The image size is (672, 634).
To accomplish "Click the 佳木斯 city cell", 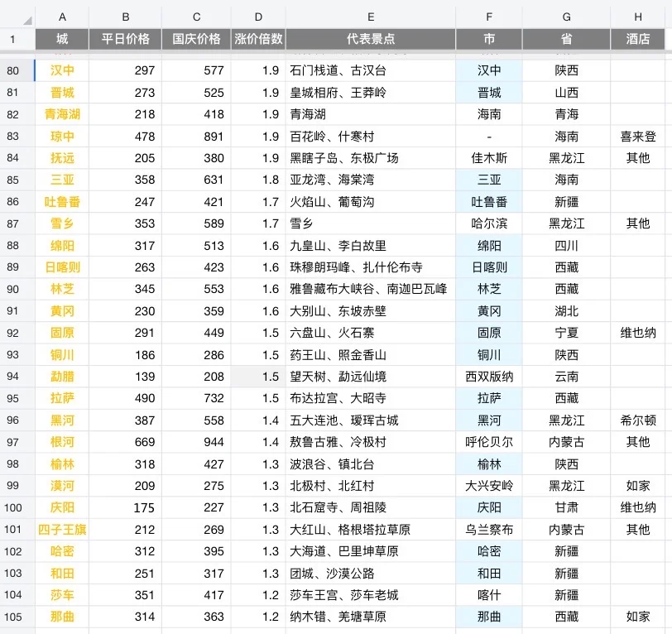I will click(489, 158).
